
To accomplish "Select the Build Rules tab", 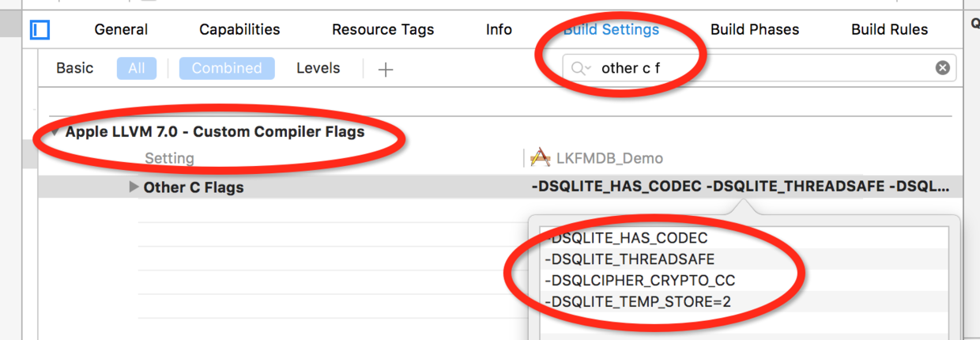I will tap(889, 30).
